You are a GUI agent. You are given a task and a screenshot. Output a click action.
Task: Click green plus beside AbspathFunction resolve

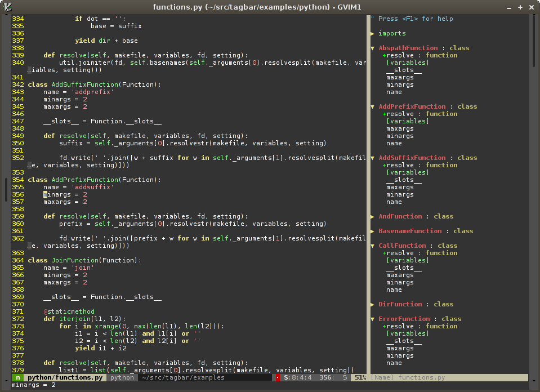384,55
